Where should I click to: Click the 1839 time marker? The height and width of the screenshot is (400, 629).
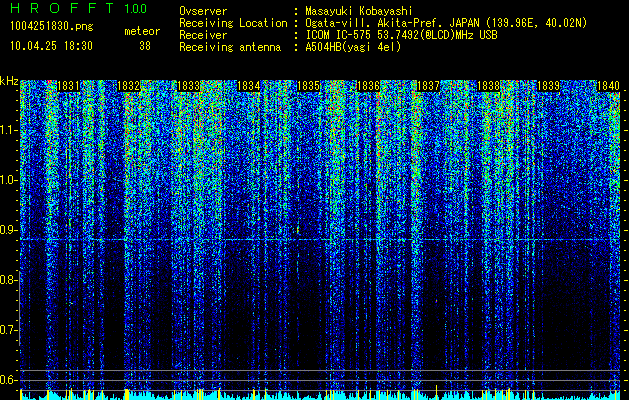(x=548, y=86)
